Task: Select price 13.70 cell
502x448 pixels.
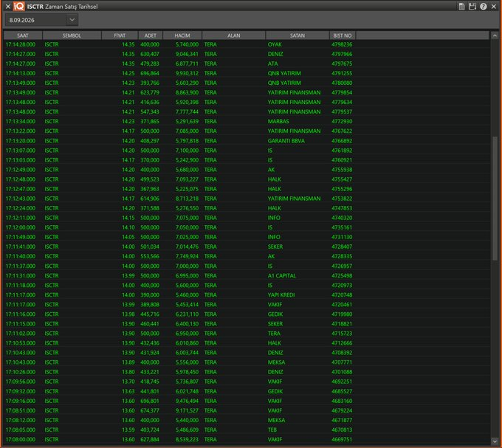Action: coord(128,382)
